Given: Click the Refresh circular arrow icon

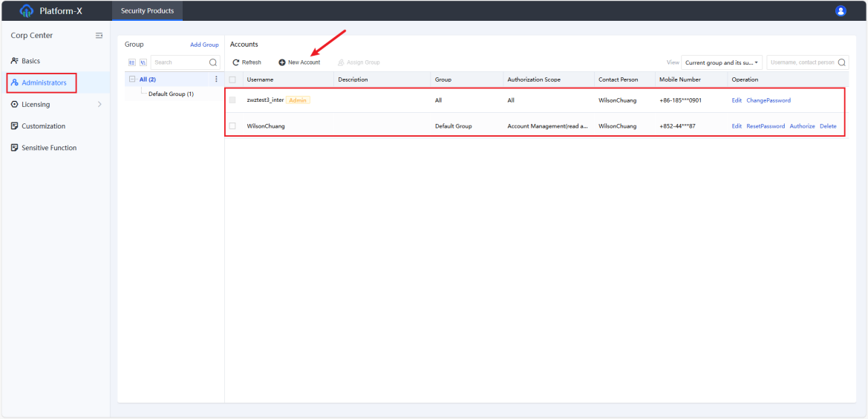Looking at the screenshot, I should pos(236,62).
